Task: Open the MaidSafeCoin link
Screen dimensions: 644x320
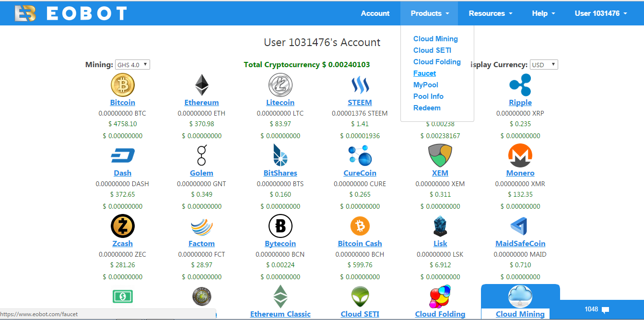Action: pyautogui.click(x=520, y=244)
